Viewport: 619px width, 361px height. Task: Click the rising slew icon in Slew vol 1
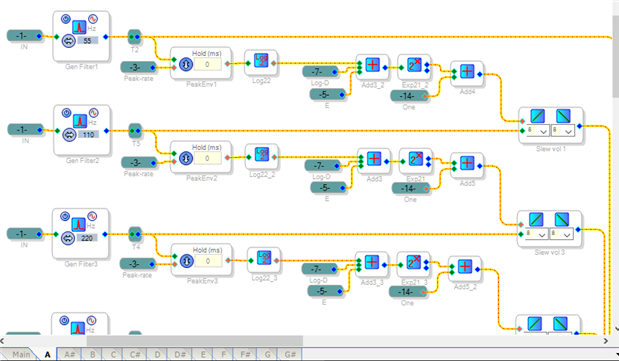coord(537,116)
